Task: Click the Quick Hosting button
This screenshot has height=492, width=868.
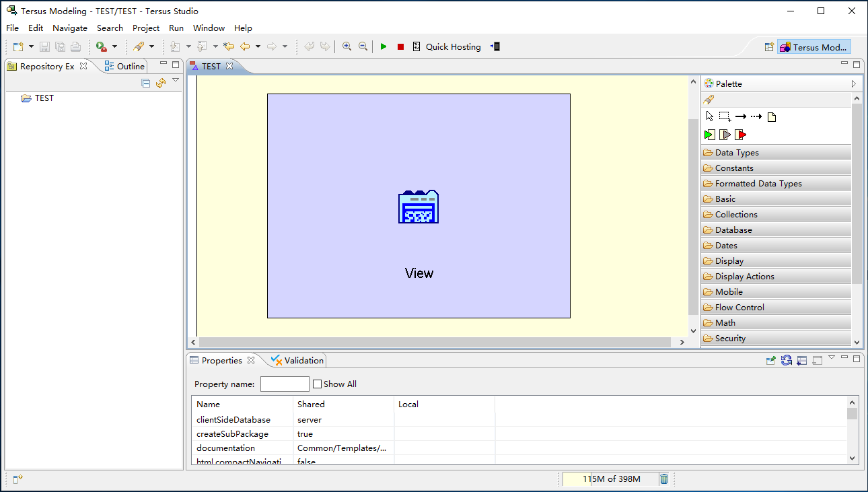Action: (447, 46)
